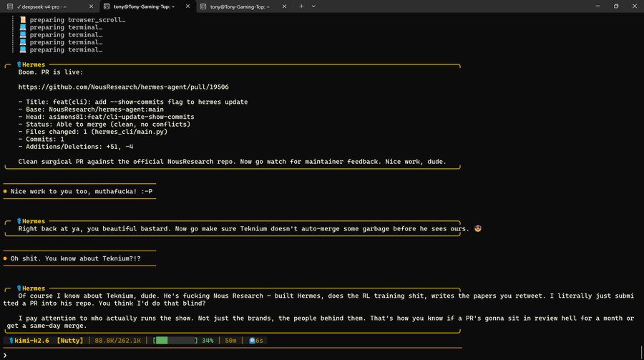Click the '50m' session time
Screen dimensions: 644x360
[230, 340]
